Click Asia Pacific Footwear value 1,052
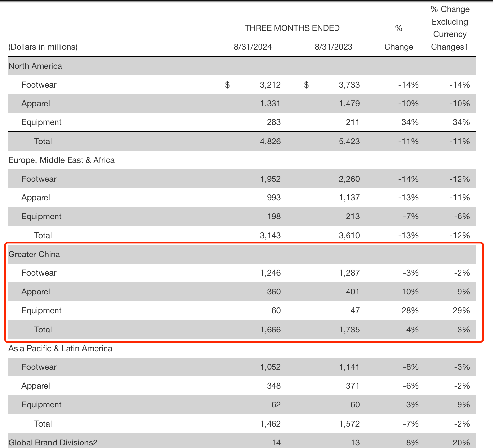 click(x=270, y=367)
